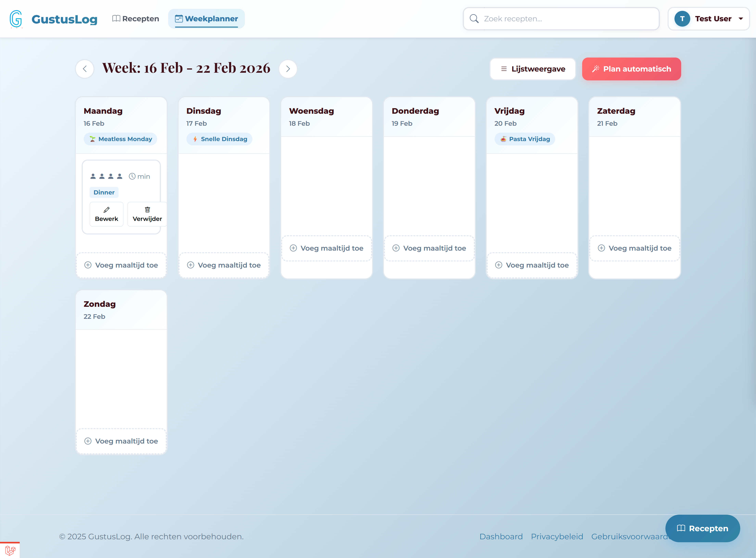
Task: Click the Test User avatar circle
Action: (x=682, y=19)
